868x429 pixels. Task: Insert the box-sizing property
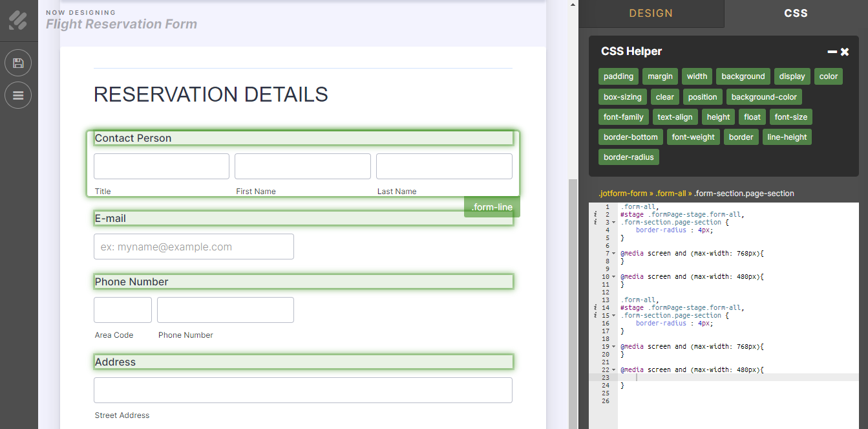(622, 97)
